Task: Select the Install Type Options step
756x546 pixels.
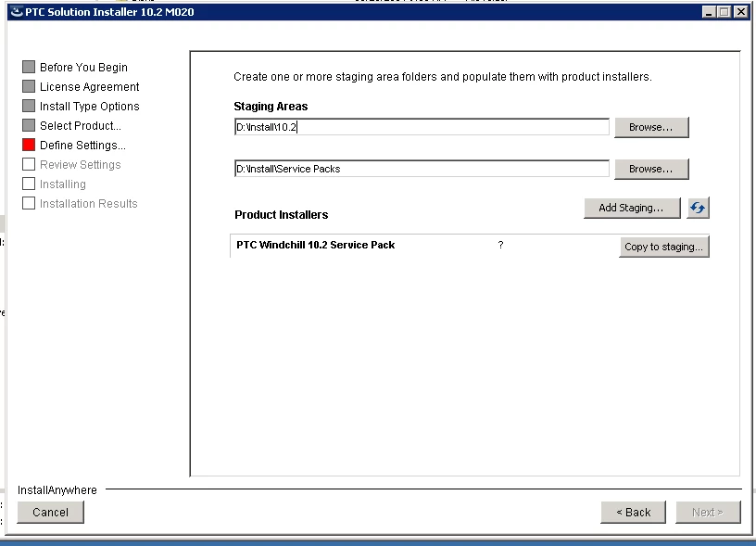Action: click(89, 106)
